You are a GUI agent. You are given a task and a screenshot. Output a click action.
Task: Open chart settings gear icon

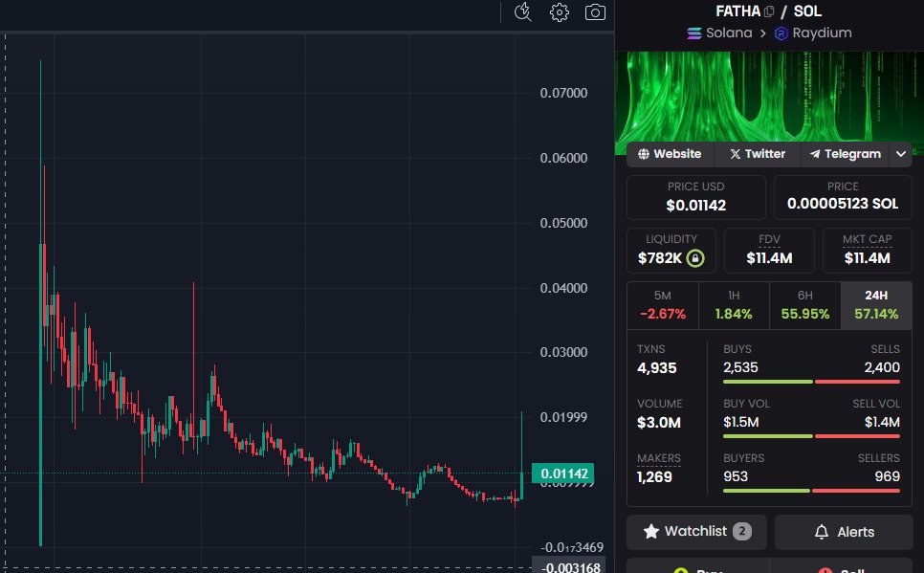560,12
